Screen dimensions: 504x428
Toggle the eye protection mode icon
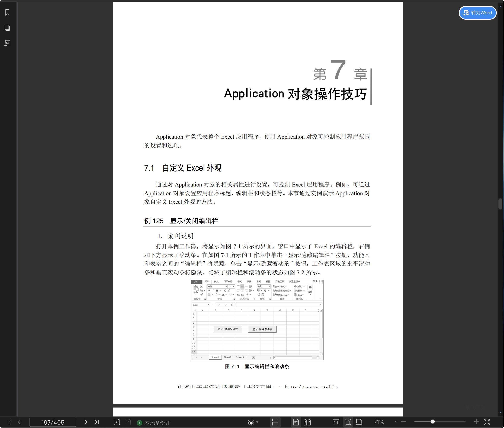tap(251, 422)
